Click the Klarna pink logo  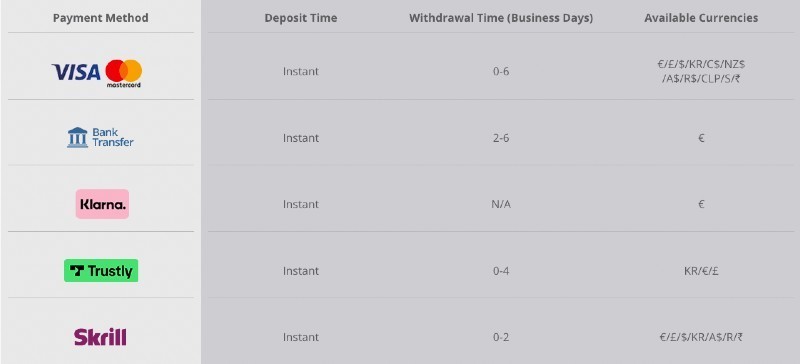(102, 204)
